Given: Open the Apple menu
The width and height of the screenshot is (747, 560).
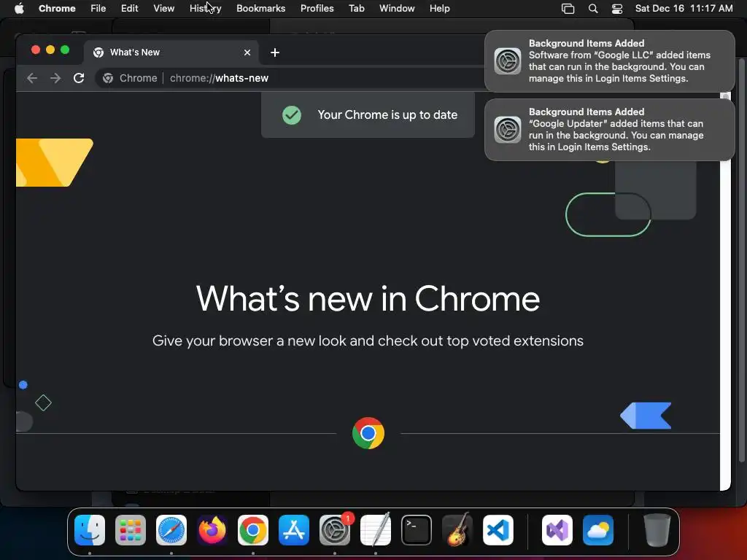Looking at the screenshot, I should (x=19, y=9).
